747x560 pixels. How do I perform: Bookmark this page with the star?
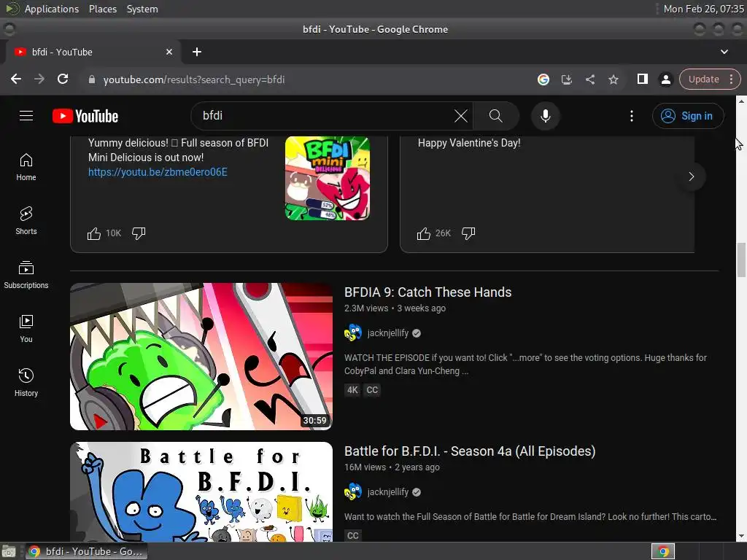click(613, 79)
